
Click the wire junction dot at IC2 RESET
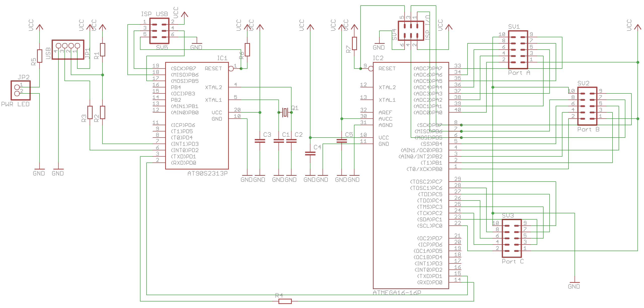[361, 69]
